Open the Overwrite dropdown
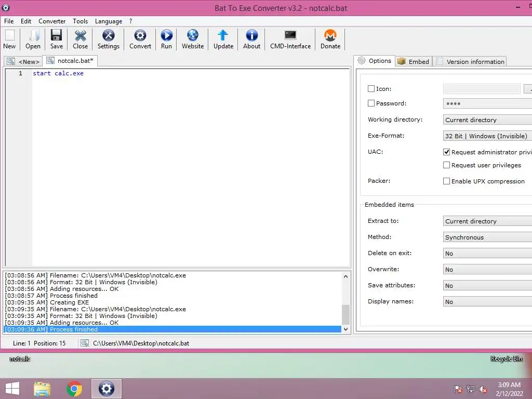532x399 pixels. point(487,270)
